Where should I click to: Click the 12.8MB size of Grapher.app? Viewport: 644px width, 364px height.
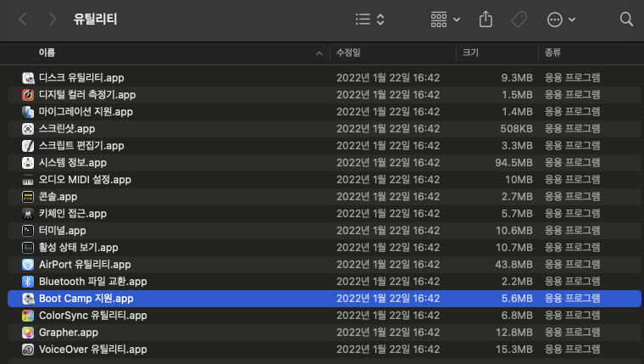514,333
